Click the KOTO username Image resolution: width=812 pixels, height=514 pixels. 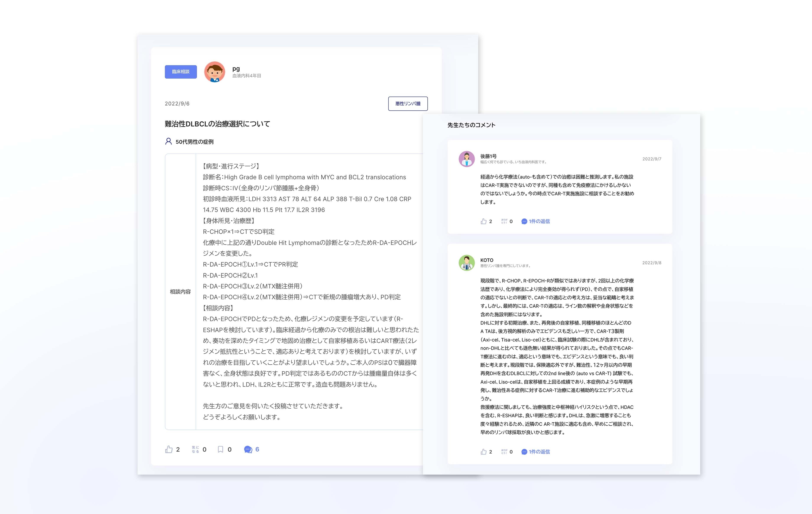click(487, 260)
